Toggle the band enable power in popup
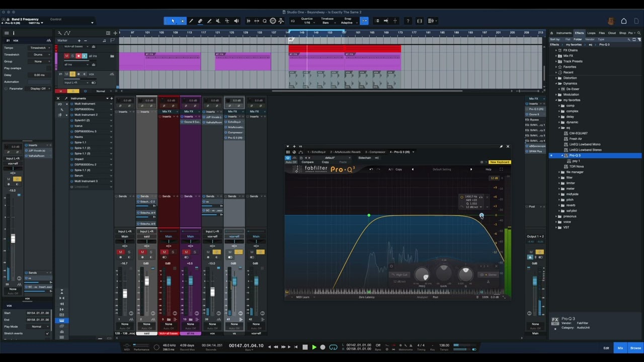Viewport: 644px width, 362px height. point(462,197)
